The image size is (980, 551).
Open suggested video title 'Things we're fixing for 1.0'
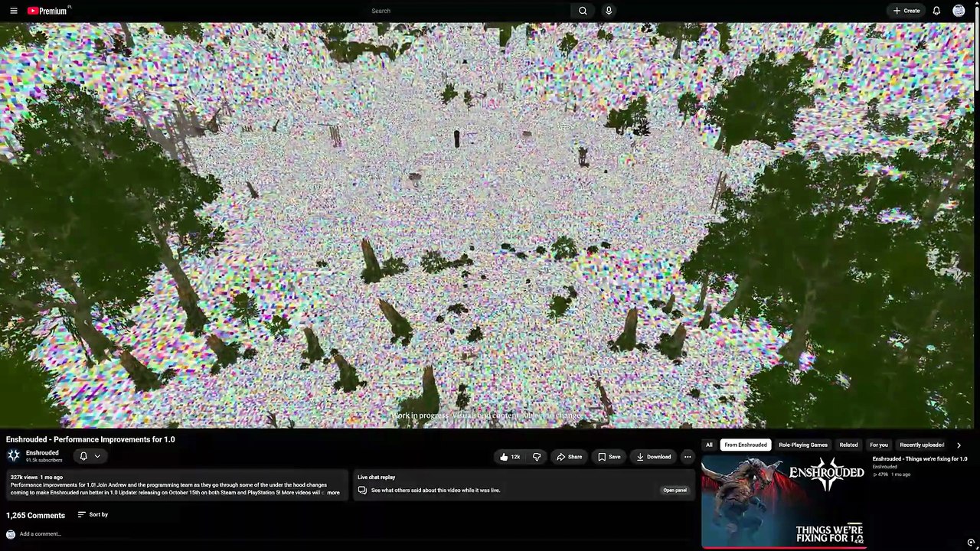pyautogui.click(x=920, y=459)
